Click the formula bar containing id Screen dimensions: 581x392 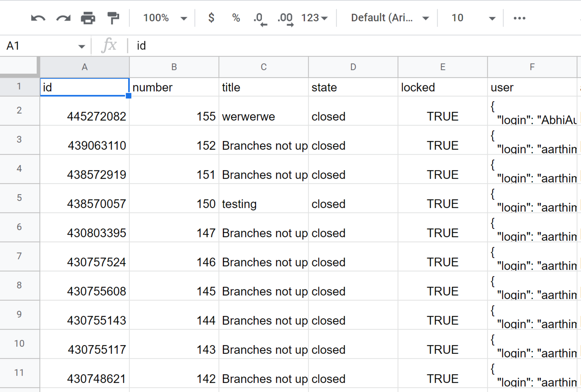300,46
